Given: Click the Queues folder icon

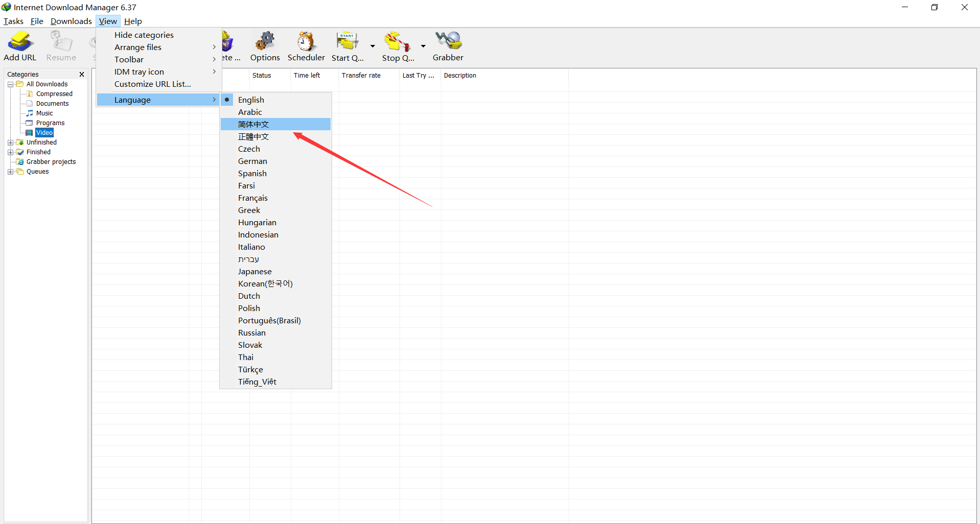Looking at the screenshot, I should click(x=20, y=172).
